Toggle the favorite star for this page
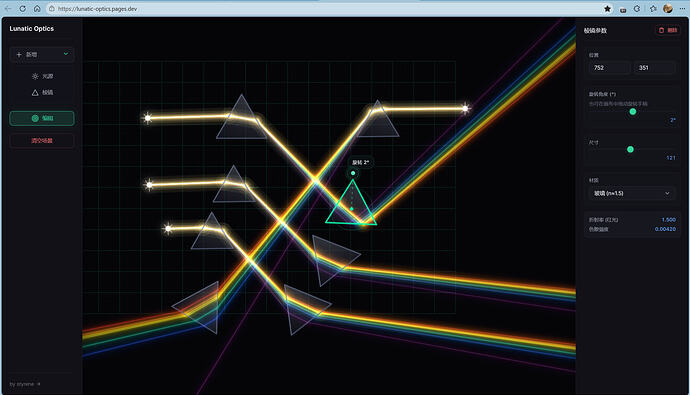The height and width of the screenshot is (395, 690). point(607,8)
